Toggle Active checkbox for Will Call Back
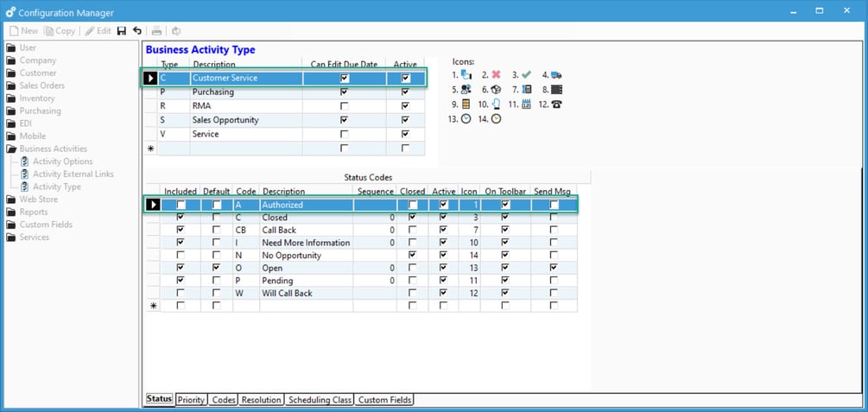This screenshot has height=412, width=868. (443, 294)
